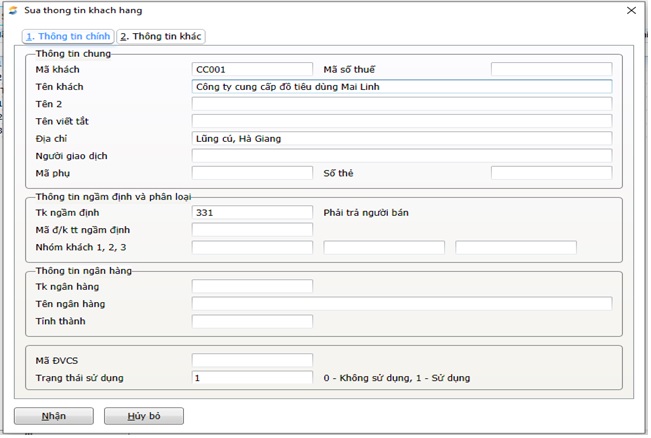Click the Tk ngân hàng input field
This screenshot has height=438, width=651.
click(252, 287)
